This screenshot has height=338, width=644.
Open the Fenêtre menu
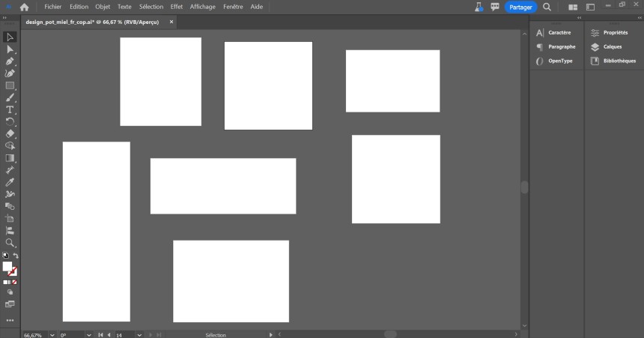pyautogui.click(x=233, y=7)
